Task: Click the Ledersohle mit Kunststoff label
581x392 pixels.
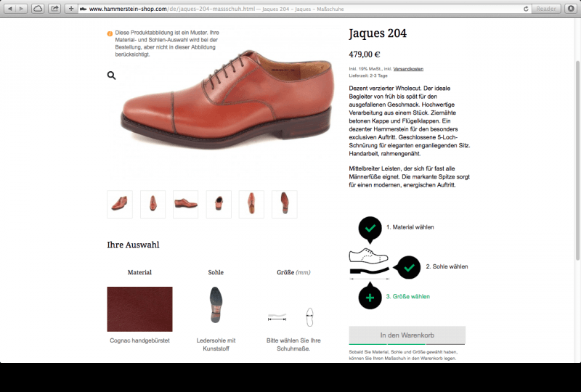Action: 216,345
